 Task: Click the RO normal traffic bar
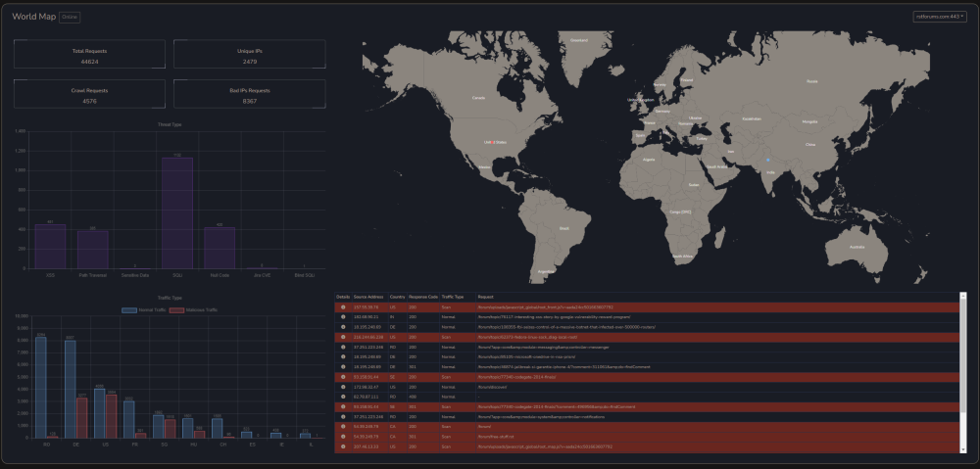point(40,387)
